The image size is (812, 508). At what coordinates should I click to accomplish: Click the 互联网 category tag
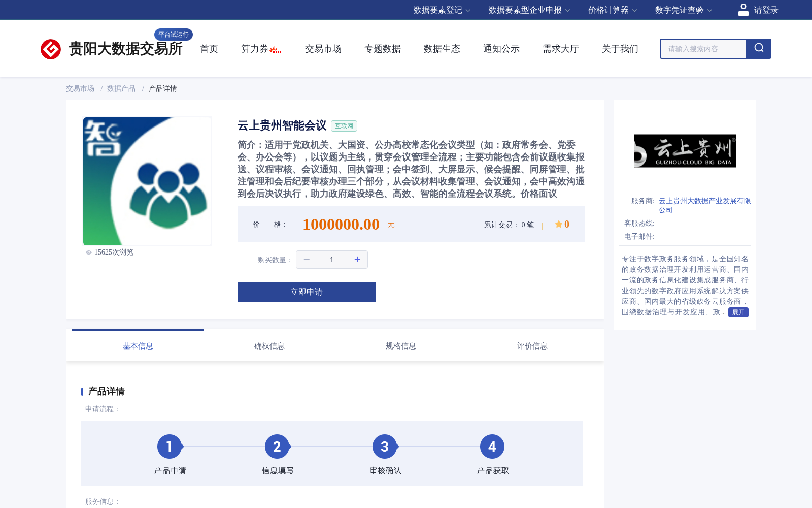click(x=344, y=126)
